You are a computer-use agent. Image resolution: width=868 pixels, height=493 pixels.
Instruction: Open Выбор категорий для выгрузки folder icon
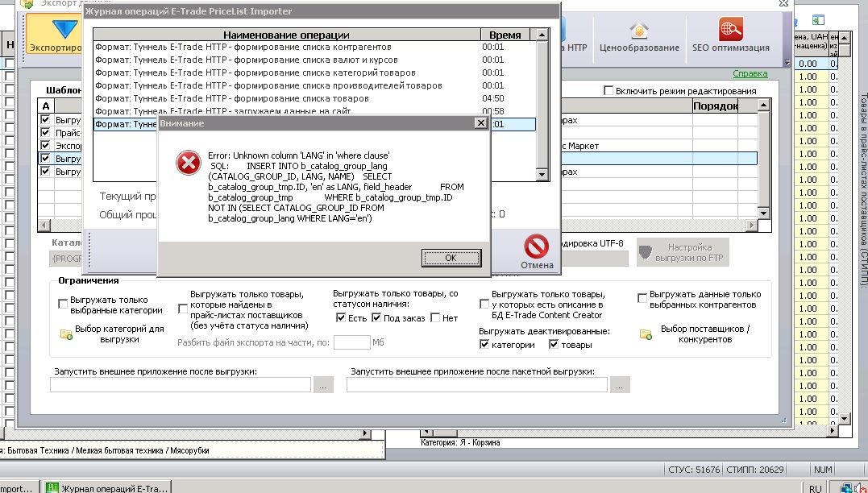(66, 334)
